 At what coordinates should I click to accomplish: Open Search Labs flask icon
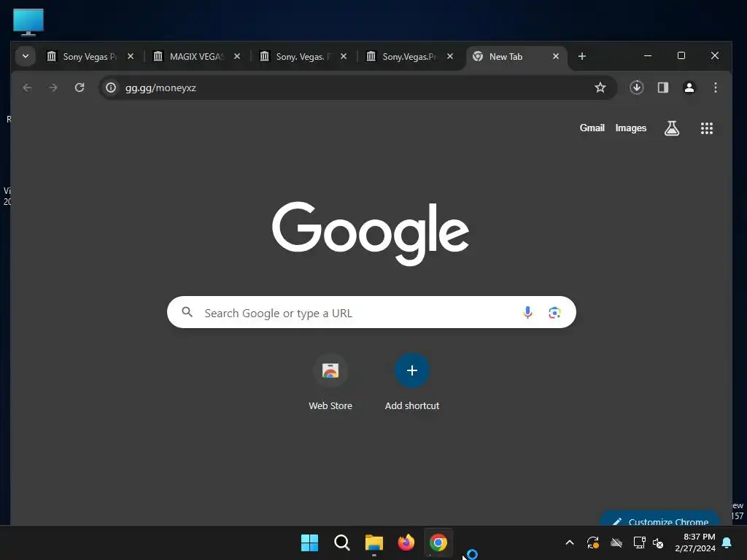[672, 128]
